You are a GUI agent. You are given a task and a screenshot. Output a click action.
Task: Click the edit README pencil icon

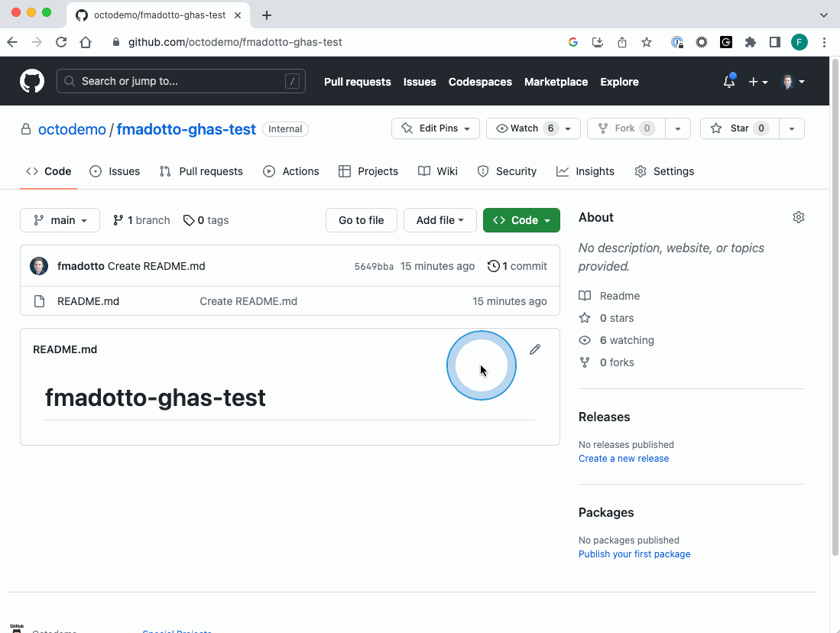coord(534,349)
